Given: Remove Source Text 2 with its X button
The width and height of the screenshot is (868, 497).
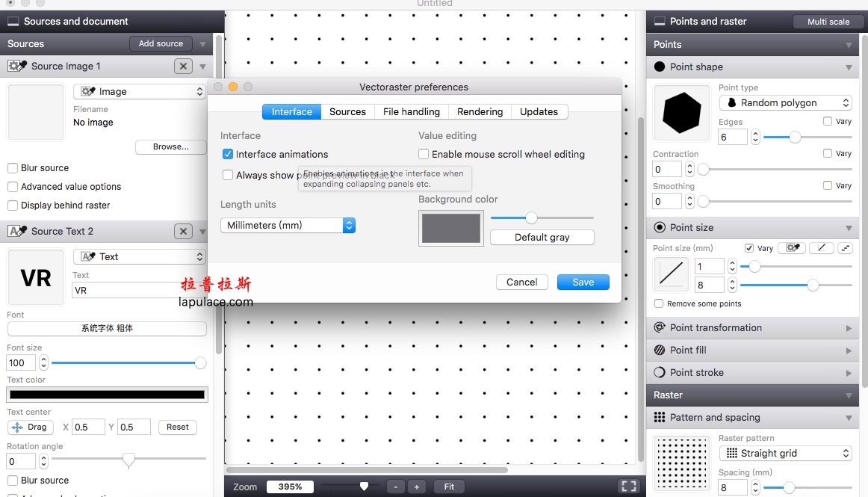Looking at the screenshot, I should [183, 232].
